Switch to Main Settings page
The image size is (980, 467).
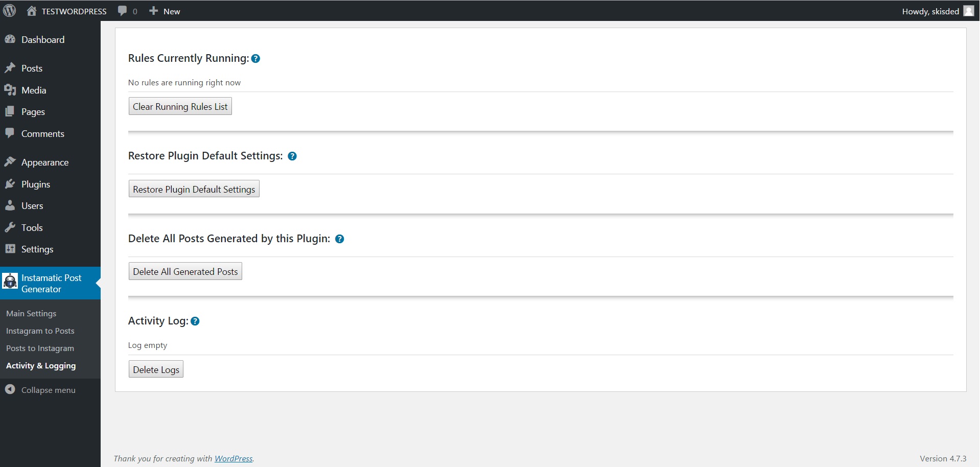point(31,313)
